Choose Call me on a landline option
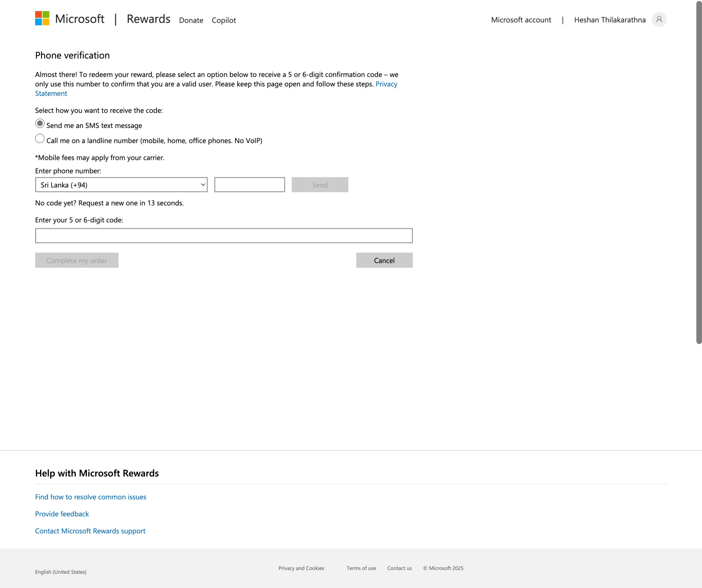The width and height of the screenshot is (702, 588). point(40,139)
